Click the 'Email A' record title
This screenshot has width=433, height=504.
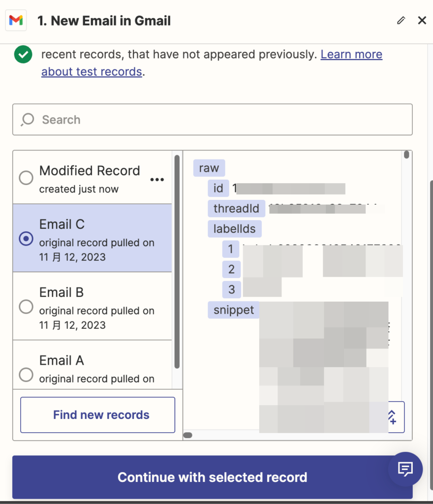pyautogui.click(x=62, y=361)
